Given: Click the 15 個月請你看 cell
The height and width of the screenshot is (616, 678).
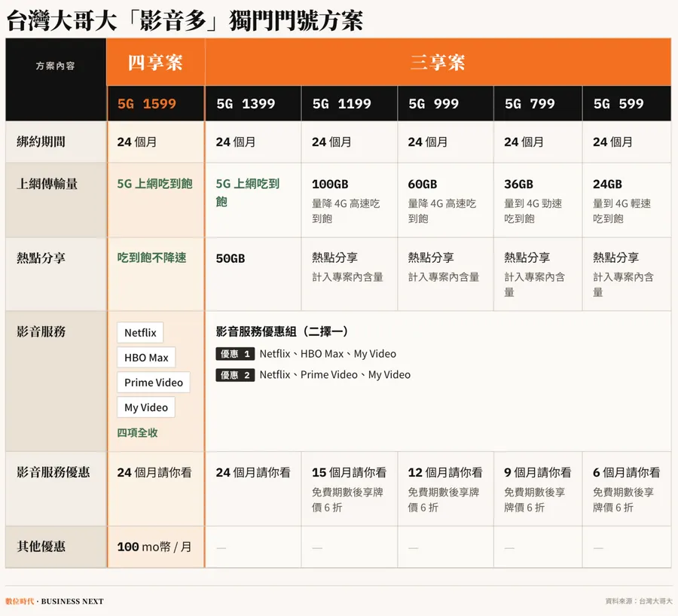Looking at the screenshot, I should point(350,489).
